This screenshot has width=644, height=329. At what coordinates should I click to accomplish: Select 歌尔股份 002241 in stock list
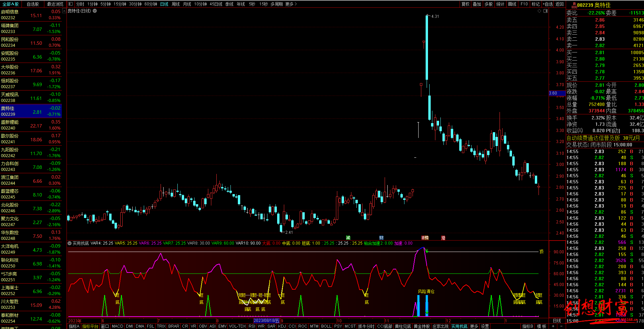(x=31, y=139)
